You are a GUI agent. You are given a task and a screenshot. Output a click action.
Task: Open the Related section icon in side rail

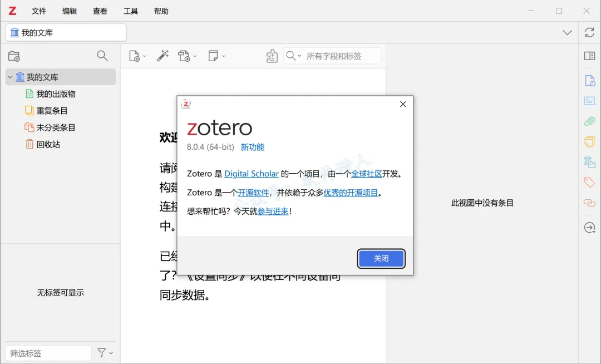[589, 203]
